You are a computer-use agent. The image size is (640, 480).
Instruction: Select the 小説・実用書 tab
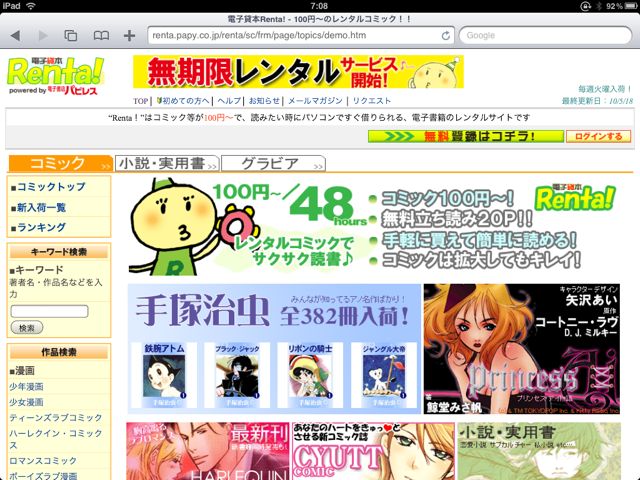(167, 163)
